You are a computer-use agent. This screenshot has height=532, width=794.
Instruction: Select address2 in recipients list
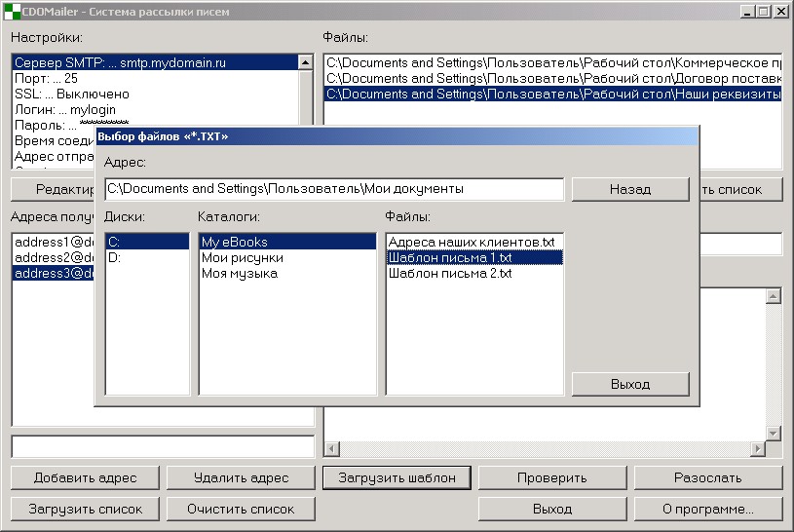54,257
